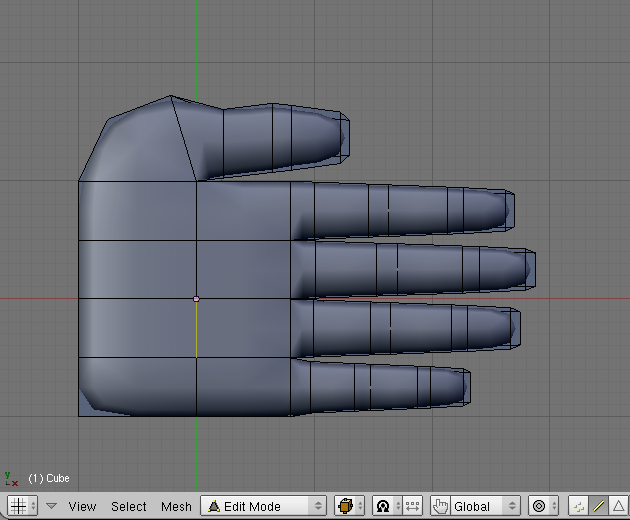The image size is (630, 520).
Task: Open the proportional edit falloff selector
Action: click(543, 506)
